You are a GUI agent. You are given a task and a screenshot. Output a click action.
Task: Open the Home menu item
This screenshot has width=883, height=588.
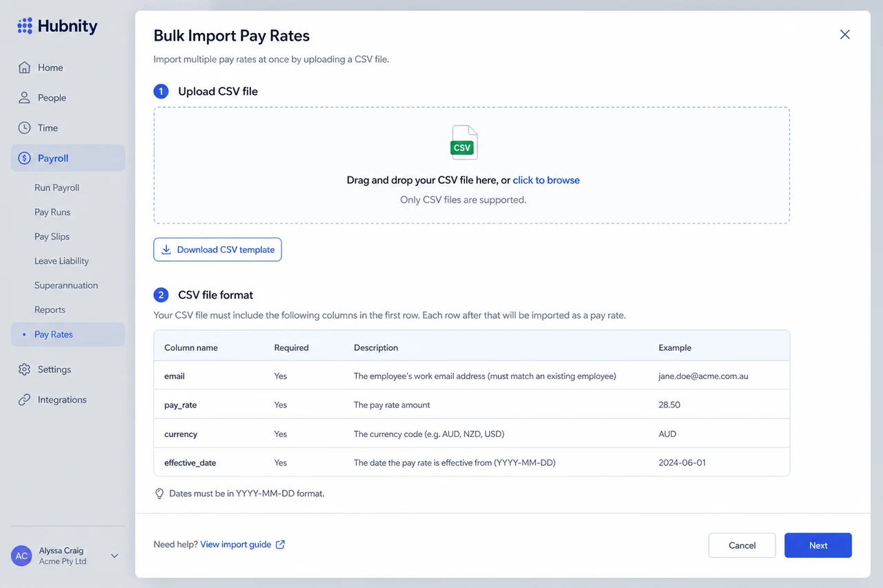(x=68, y=68)
